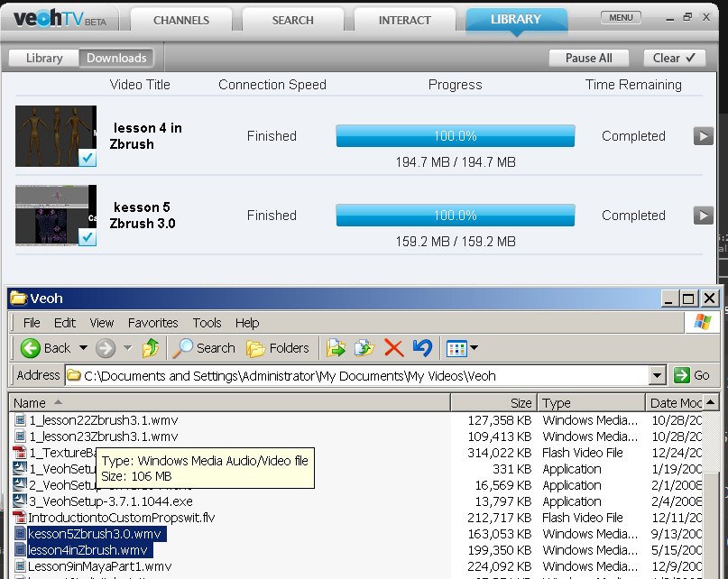Click the VeohTV logo

[60, 19]
